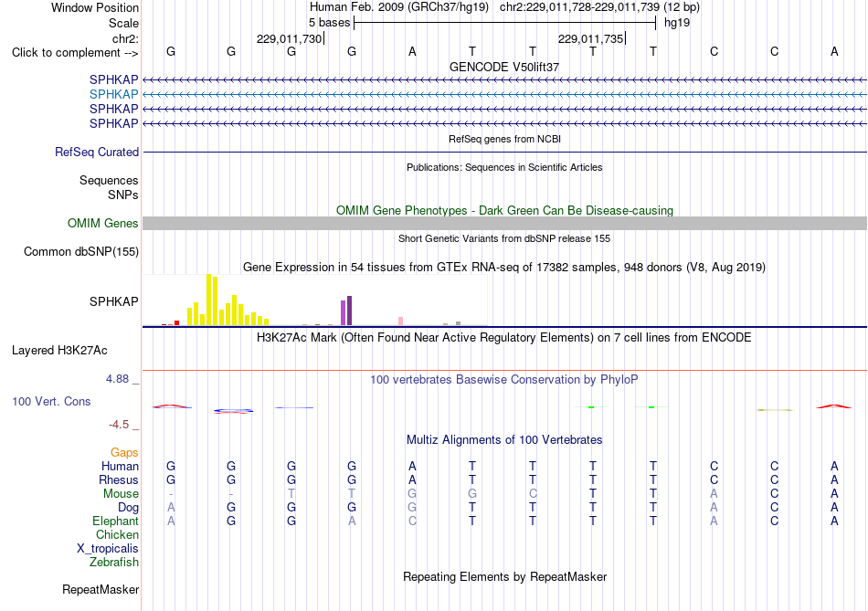Viewport: 868px width, 611px height.
Task: Click the RepeatMasker track label
Action: tap(101, 589)
